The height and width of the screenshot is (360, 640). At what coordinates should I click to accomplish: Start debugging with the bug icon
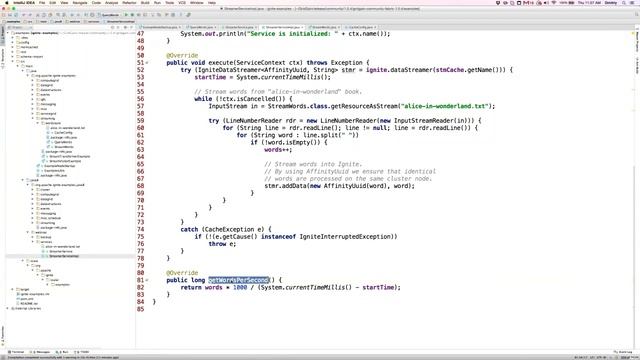click(x=132, y=15)
